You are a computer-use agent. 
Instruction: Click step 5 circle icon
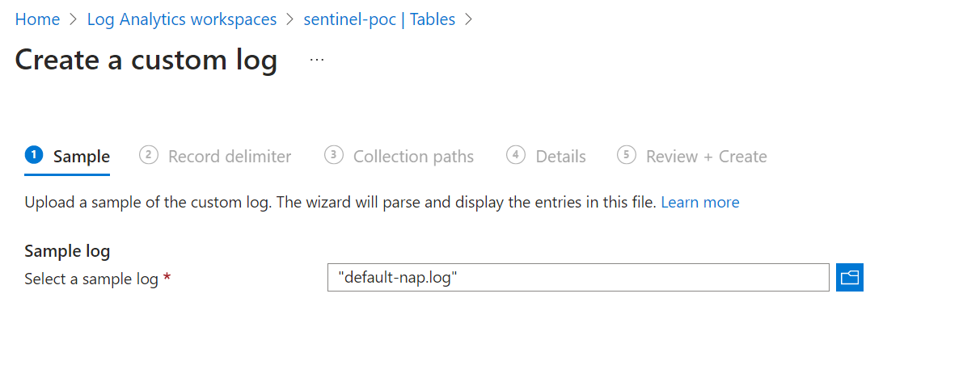pos(627,155)
